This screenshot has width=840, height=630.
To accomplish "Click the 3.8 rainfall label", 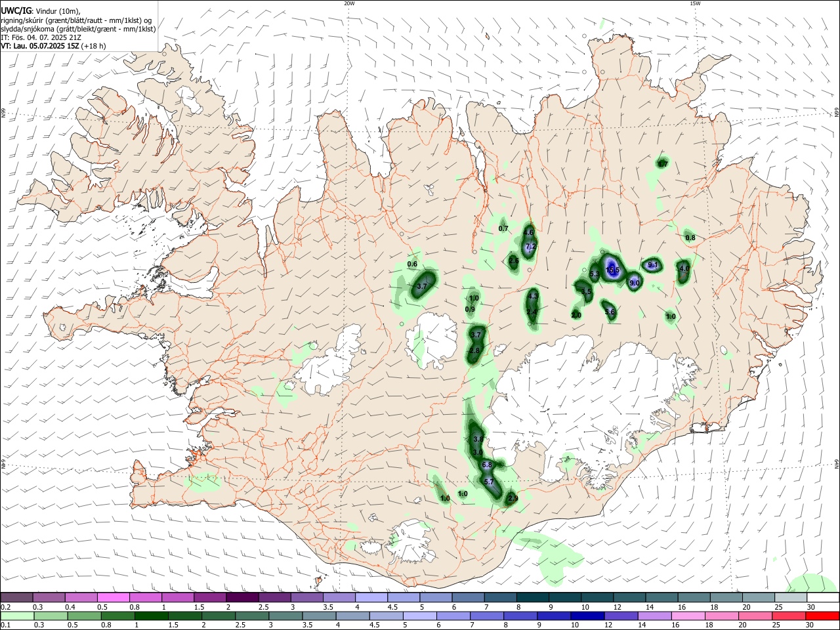I will point(478,439).
